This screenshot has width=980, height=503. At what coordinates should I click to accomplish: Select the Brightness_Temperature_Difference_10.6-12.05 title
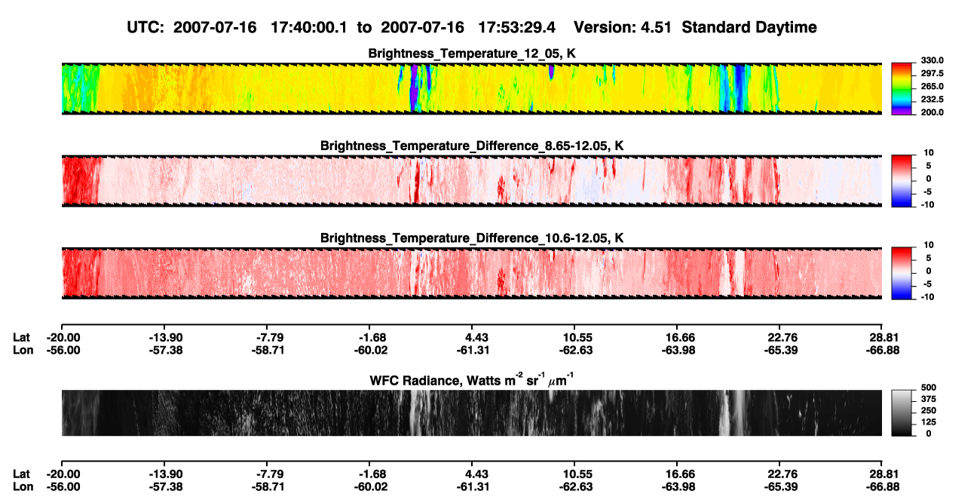(x=472, y=238)
